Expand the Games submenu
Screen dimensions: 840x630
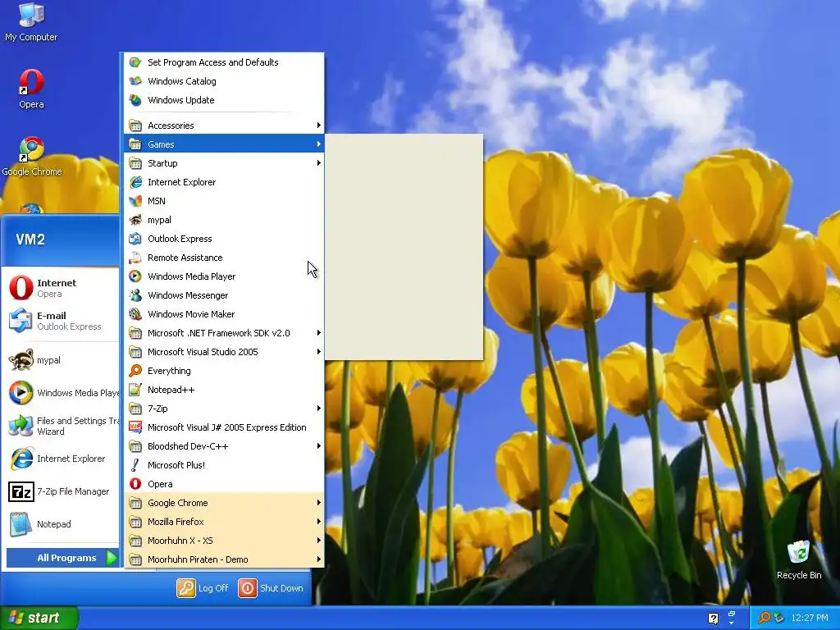224,144
